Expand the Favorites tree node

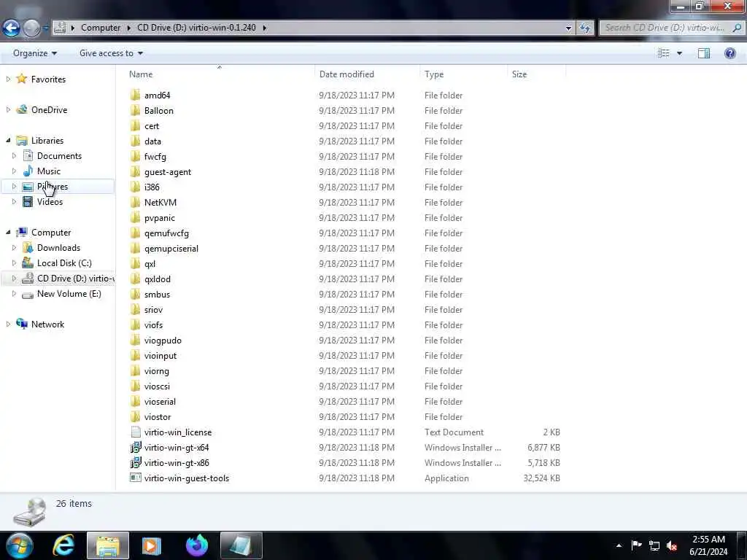pos(8,79)
